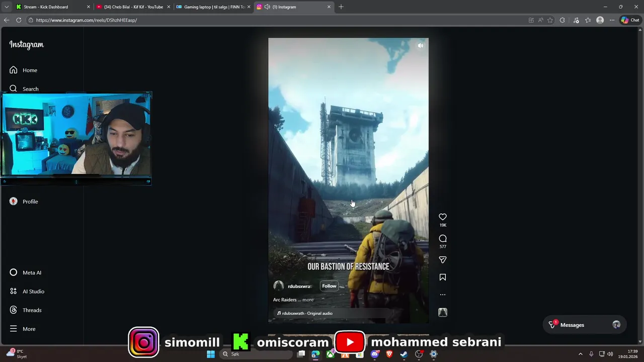The image size is (644, 362).
Task: Go back in the browser
Action: point(7,20)
